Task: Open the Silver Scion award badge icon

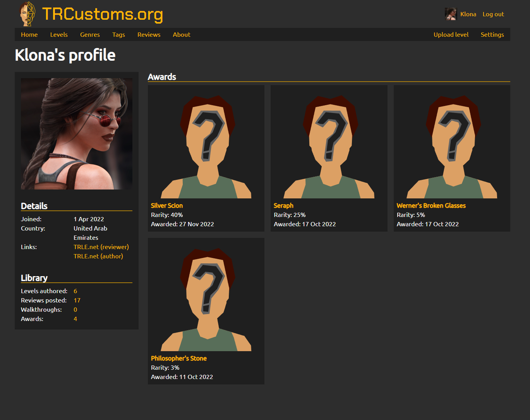Action: tap(206, 145)
